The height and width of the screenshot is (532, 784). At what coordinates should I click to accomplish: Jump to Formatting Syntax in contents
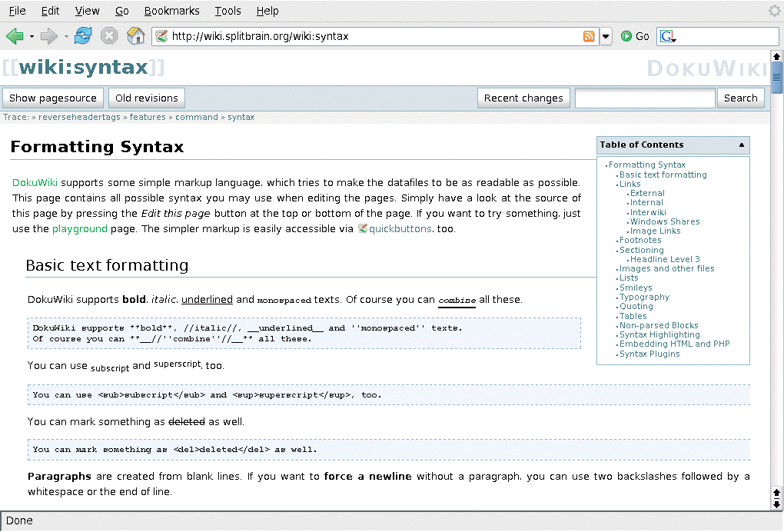pyautogui.click(x=647, y=165)
